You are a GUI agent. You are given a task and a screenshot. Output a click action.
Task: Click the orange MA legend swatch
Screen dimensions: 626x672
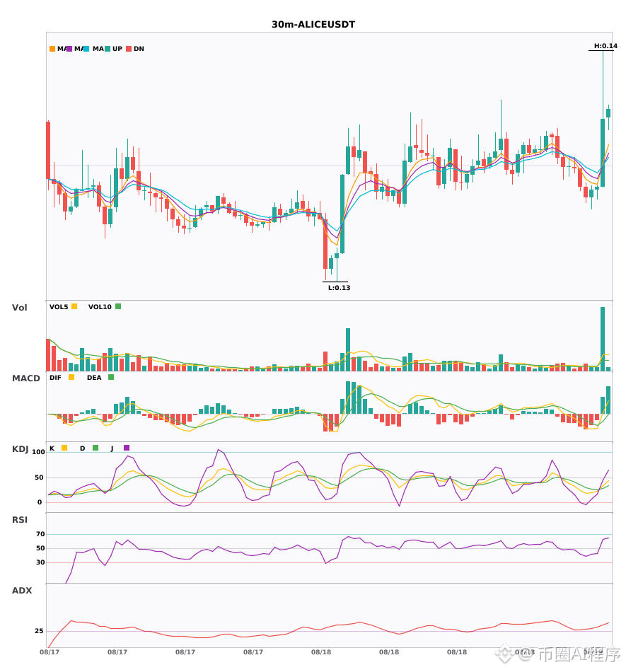point(52,49)
